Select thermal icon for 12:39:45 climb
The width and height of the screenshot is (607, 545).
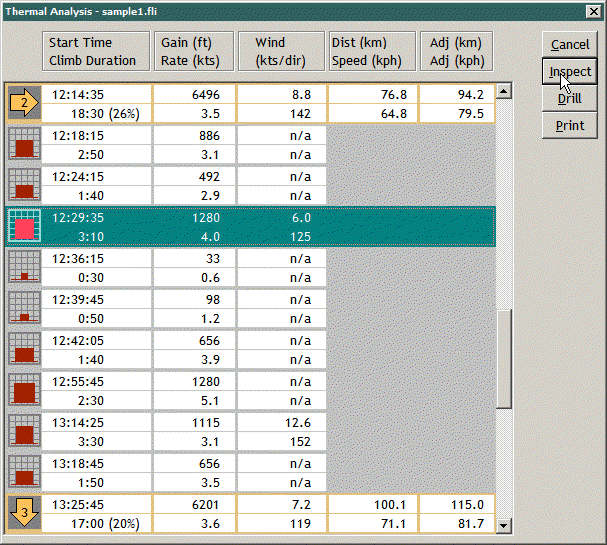23,309
